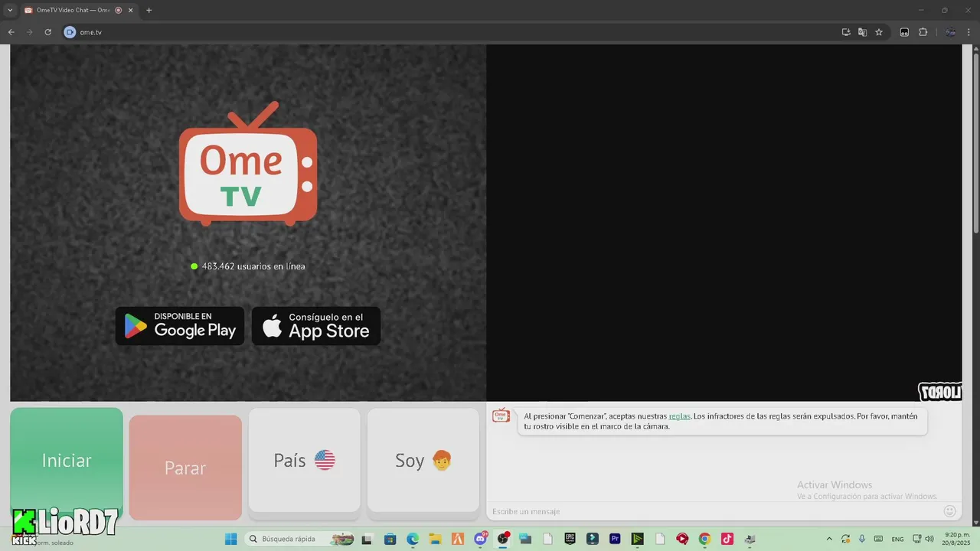This screenshot has width=980, height=551.
Task: Open Adobe Premiere Pro from taskbar
Action: point(615,539)
